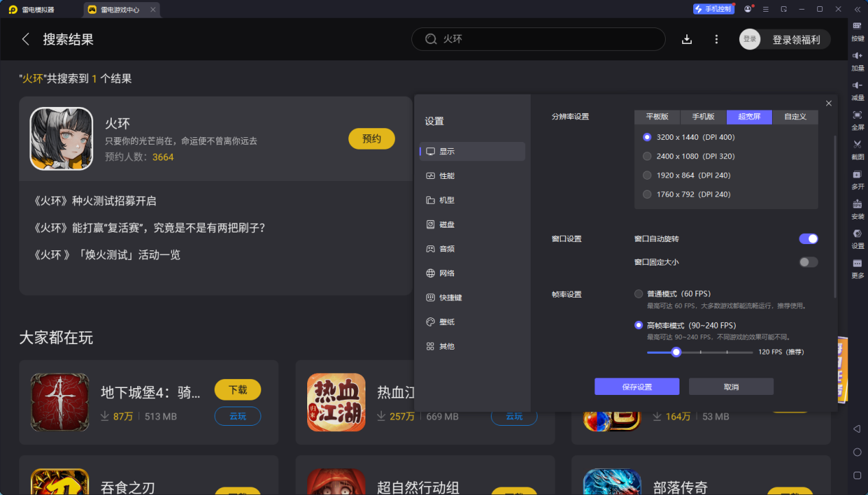868x495 pixels.
Task: Open 壁纸 settings section
Action: pyautogui.click(x=472, y=322)
